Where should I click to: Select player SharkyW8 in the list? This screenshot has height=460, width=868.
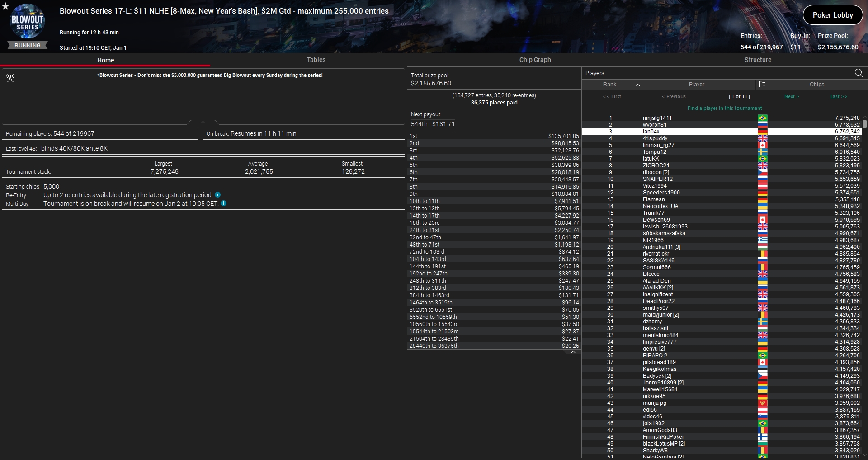click(722, 451)
